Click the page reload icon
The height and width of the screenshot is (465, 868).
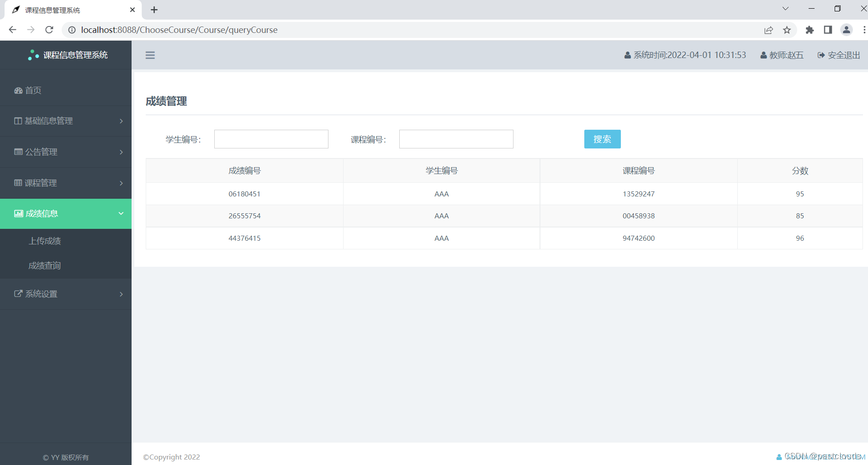tap(49, 30)
